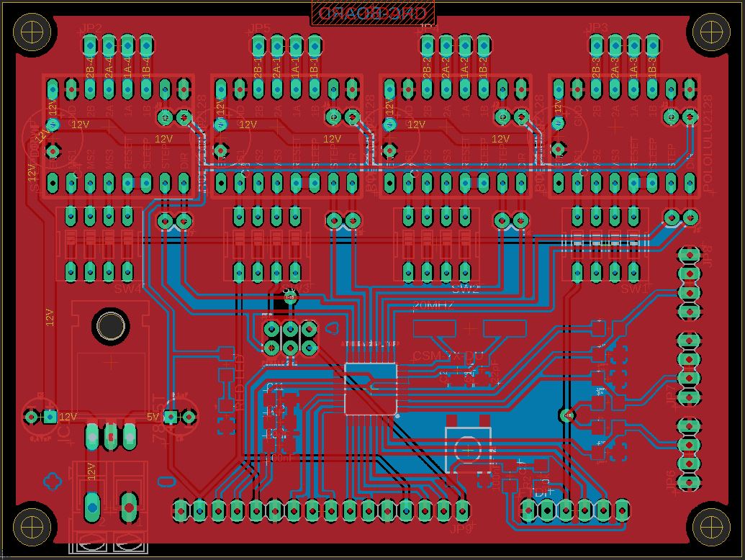Select the top pad of the JP8 header
This screenshot has height=560, width=745.
coord(689,256)
